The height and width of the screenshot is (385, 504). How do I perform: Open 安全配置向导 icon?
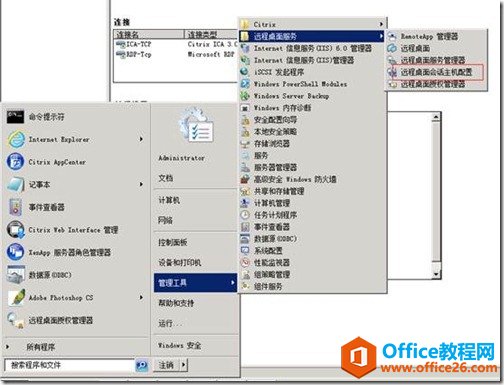click(245, 120)
